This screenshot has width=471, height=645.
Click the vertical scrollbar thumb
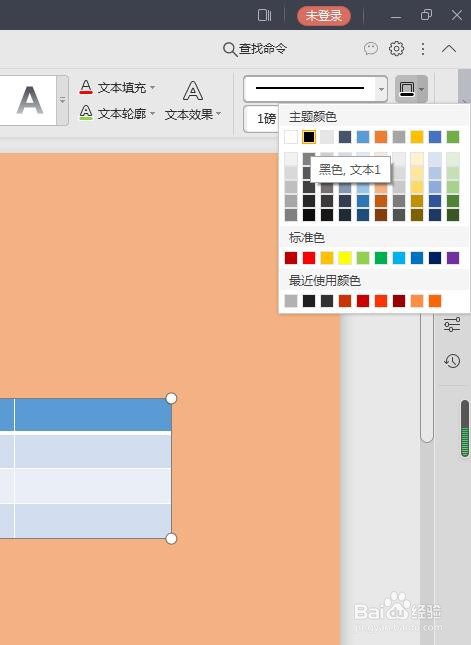pyautogui.click(x=427, y=376)
